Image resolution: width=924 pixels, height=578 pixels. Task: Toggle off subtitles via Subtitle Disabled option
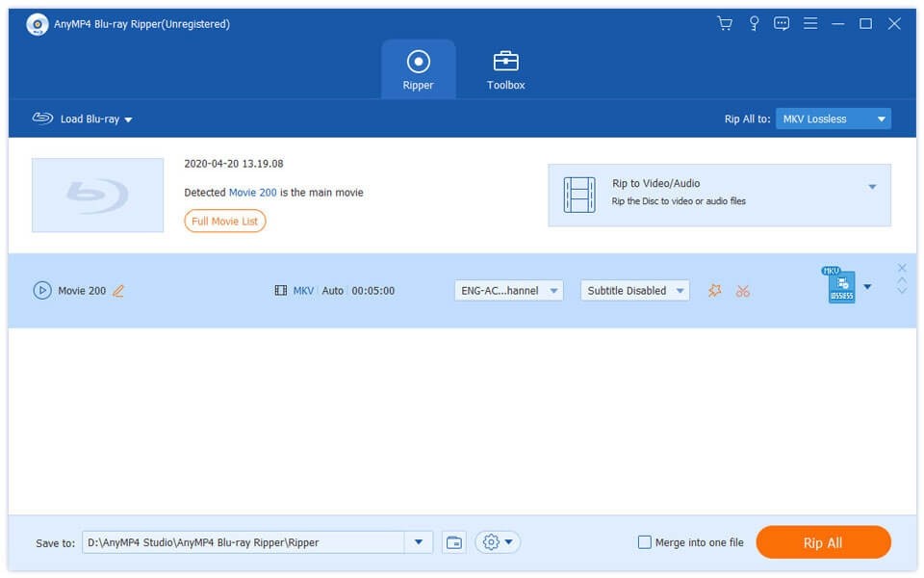(x=634, y=290)
